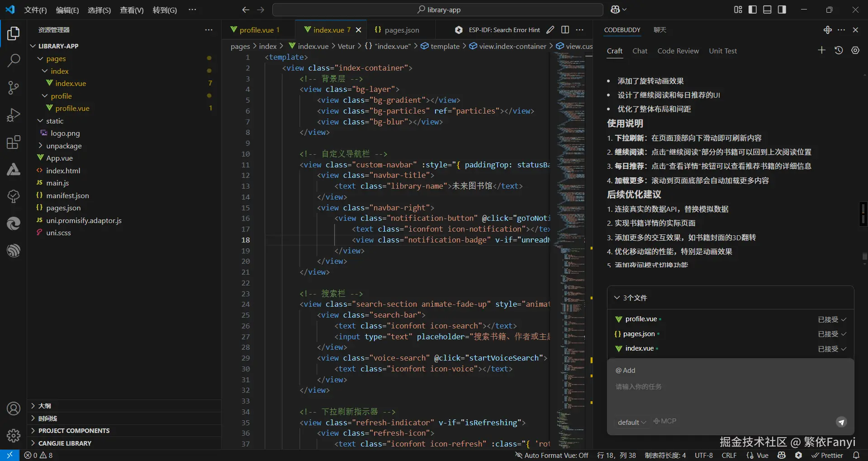The height and width of the screenshot is (461, 868).
Task: Open the Extensions view
Action: point(14,142)
